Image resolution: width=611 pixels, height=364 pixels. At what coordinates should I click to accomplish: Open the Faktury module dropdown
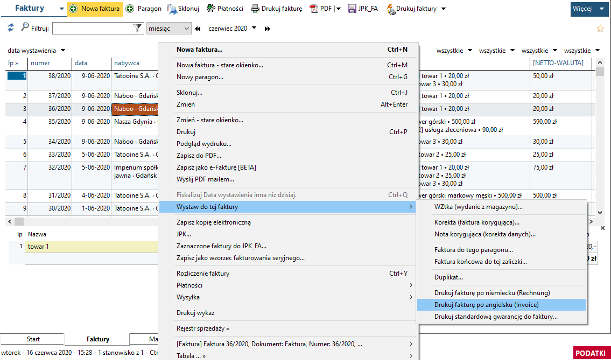tap(61, 9)
